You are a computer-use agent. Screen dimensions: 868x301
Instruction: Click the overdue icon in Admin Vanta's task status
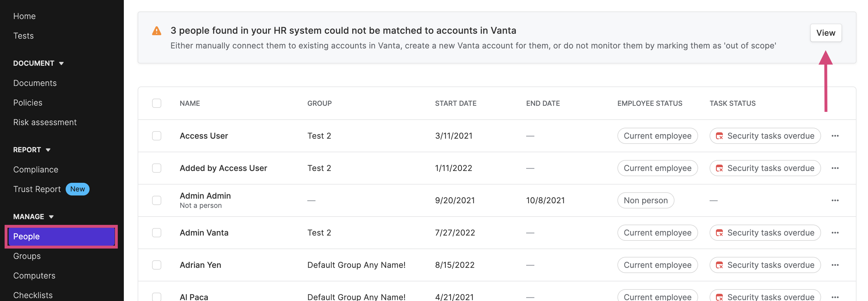click(x=719, y=233)
